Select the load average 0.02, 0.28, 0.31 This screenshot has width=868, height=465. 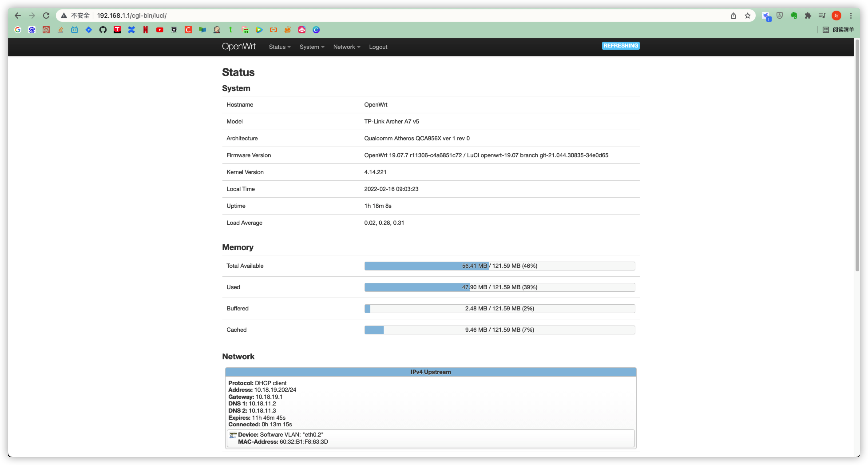click(384, 223)
